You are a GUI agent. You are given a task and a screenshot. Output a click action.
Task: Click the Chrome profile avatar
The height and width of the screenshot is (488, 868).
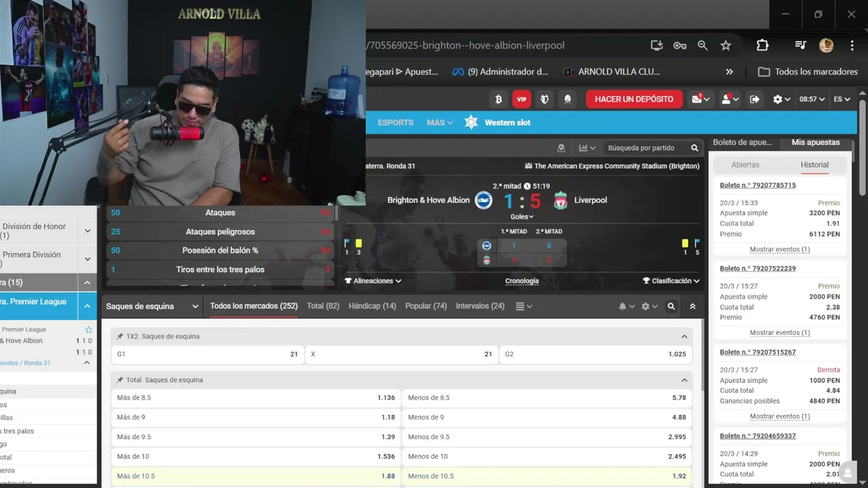click(x=826, y=45)
